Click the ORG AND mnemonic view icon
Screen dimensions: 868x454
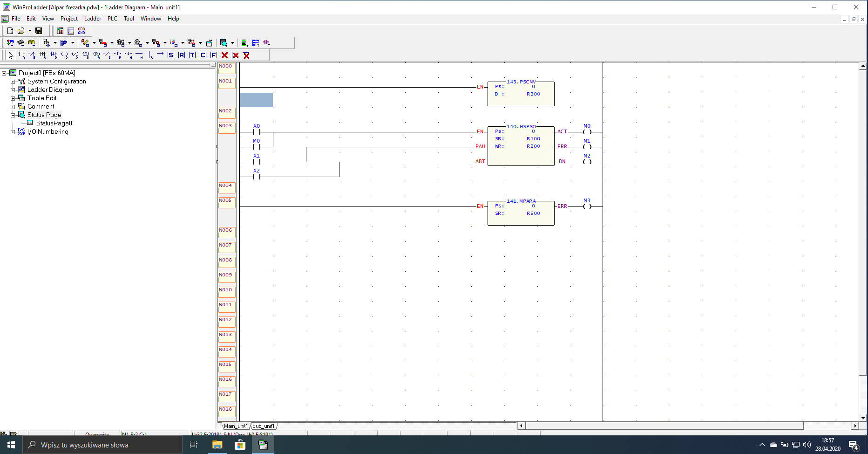81,31
